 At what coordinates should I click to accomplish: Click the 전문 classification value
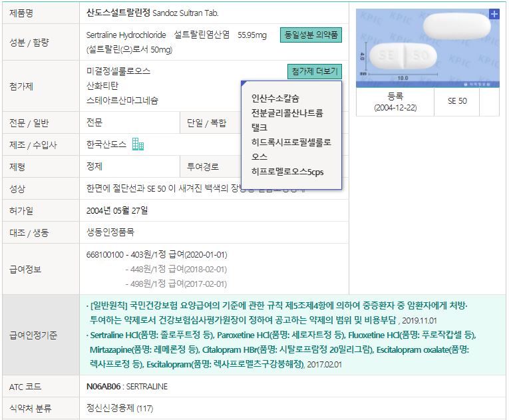(x=94, y=122)
